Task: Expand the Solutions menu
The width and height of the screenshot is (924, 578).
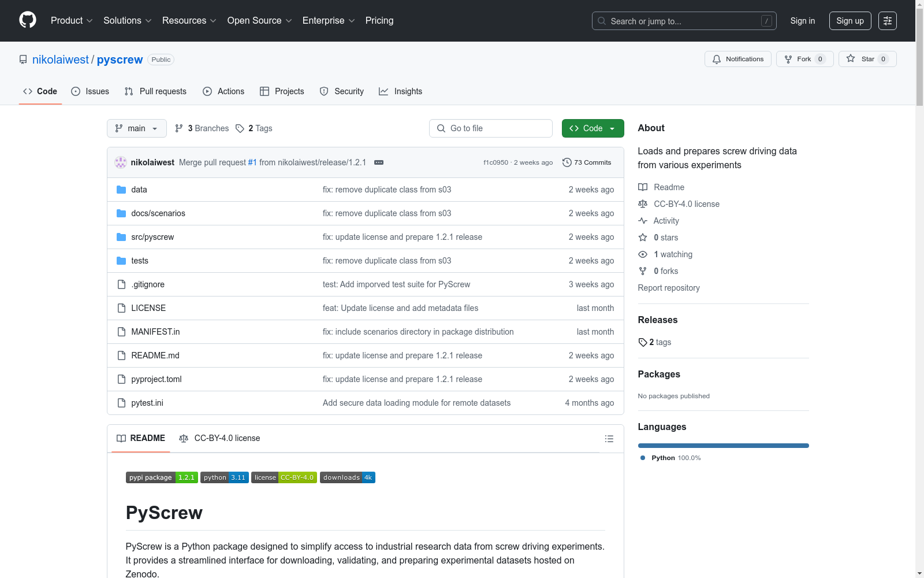Action: (x=128, y=21)
